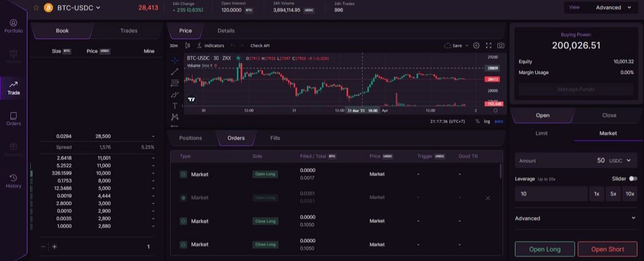Save the chart layout

click(453, 46)
